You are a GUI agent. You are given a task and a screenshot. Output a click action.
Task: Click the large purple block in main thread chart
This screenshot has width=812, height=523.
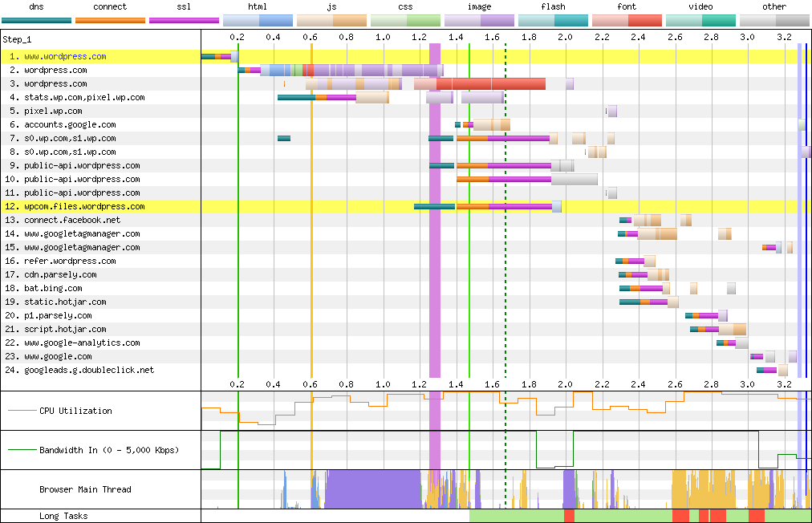click(x=373, y=489)
